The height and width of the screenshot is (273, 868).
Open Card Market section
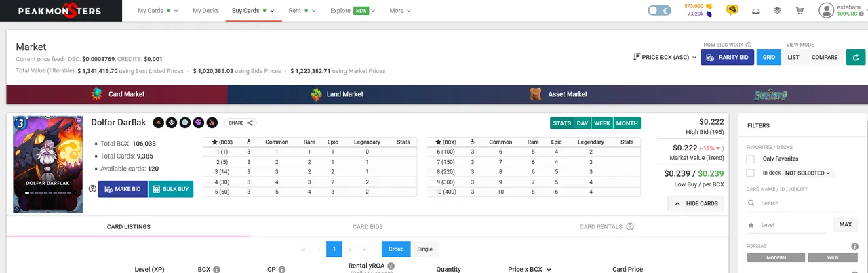pos(117,94)
